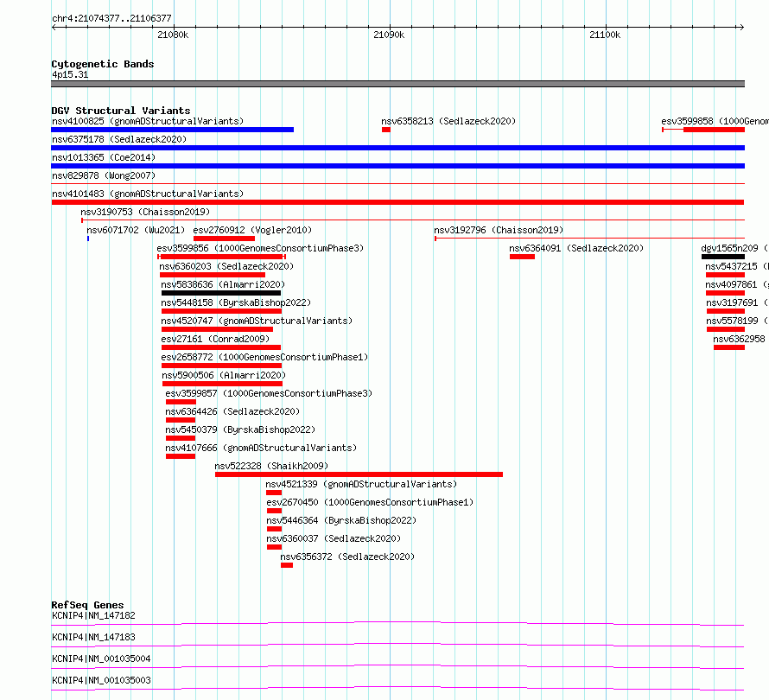Click the red bar of esv2760912
Viewport: 769px width, 700px height.
[x=224, y=239]
